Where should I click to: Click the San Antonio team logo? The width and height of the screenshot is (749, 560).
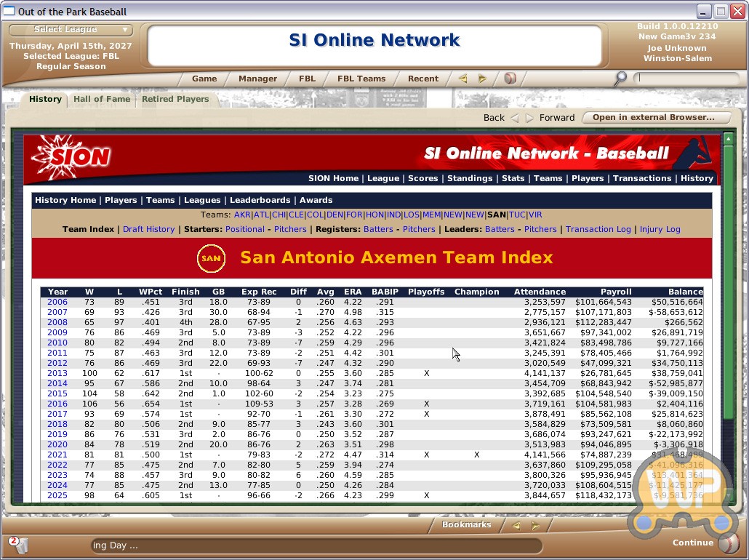tap(211, 258)
